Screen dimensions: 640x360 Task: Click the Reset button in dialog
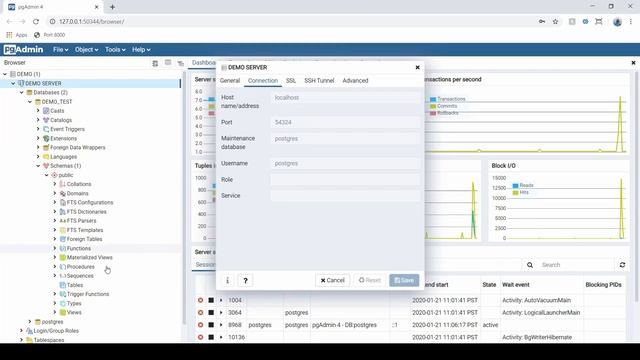click(369, 280)
